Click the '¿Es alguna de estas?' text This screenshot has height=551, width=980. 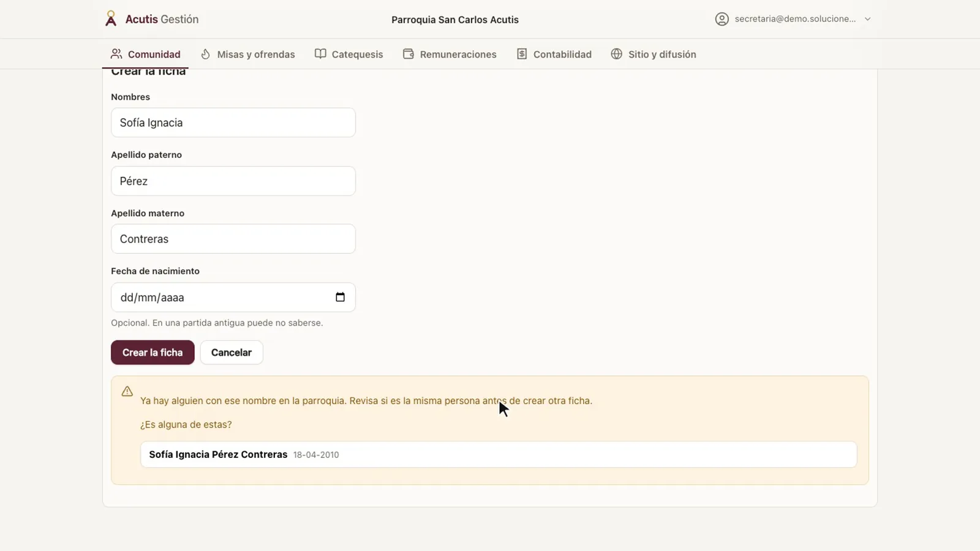[x=186, y=424]
